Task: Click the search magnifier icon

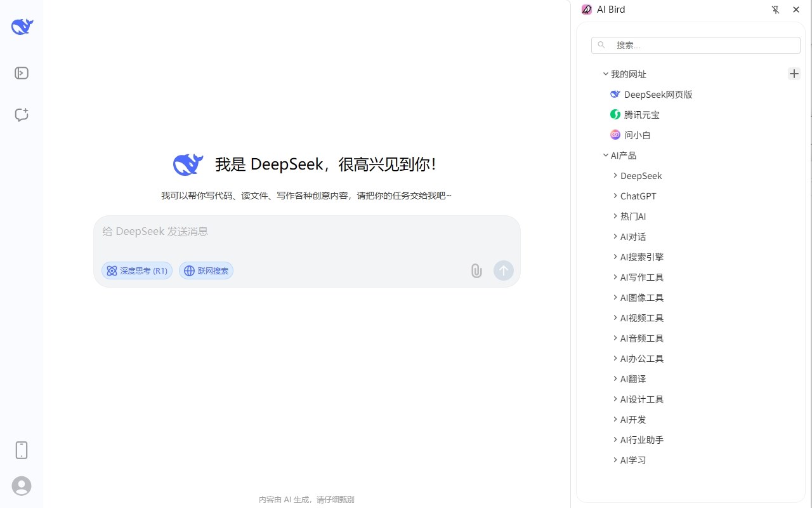Action: click(601, 45)
